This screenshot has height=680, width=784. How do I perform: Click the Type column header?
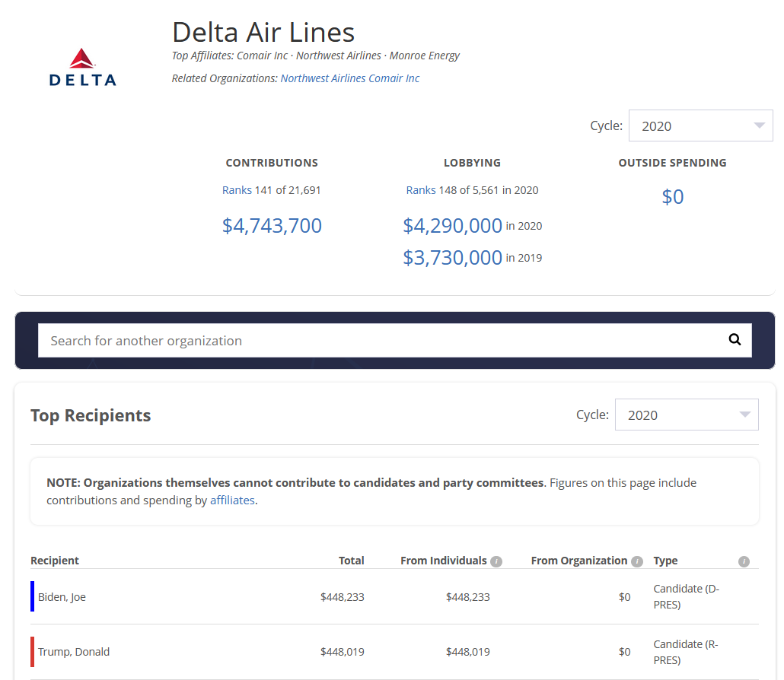(x=665, y=561)
